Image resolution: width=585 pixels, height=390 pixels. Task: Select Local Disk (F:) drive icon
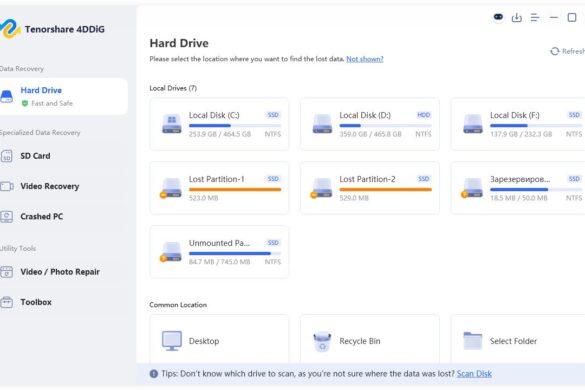[473, 124]
